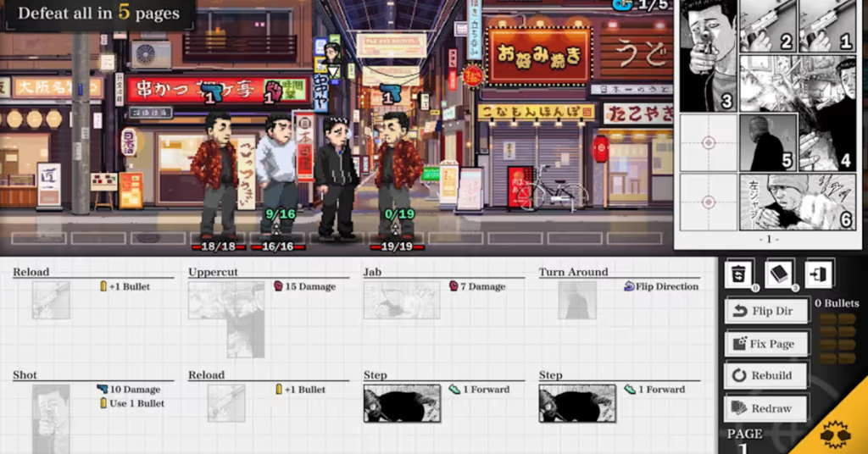The image size is (868, 454).
Task: Pick the Turn Around card panel
Action: point(576,300)
